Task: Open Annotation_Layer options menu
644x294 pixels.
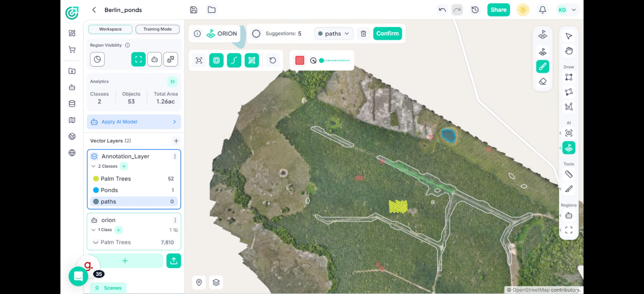Action: [x=175, y=156]
